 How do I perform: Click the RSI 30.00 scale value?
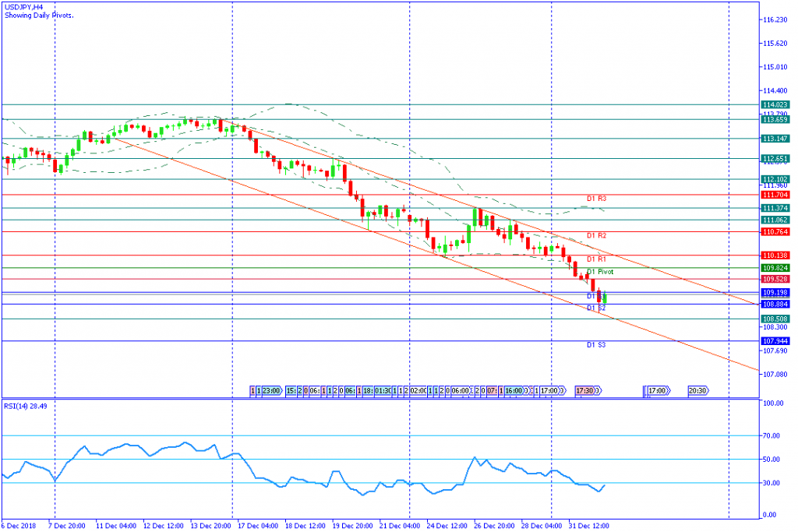coord(772,483)
